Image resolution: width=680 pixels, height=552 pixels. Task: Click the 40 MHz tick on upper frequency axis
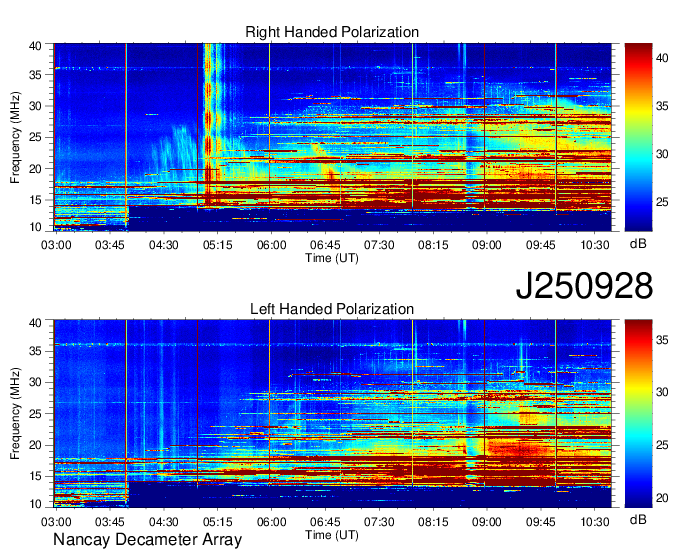tap(37, 46)
